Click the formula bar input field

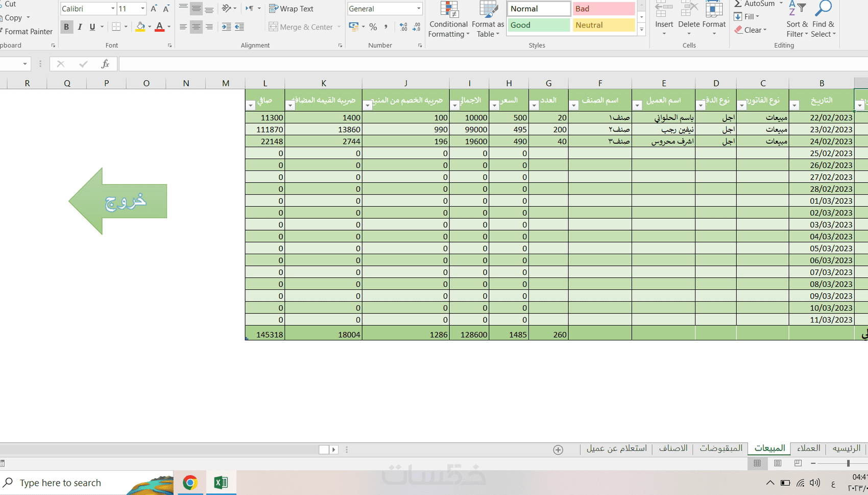pos(493,64)
